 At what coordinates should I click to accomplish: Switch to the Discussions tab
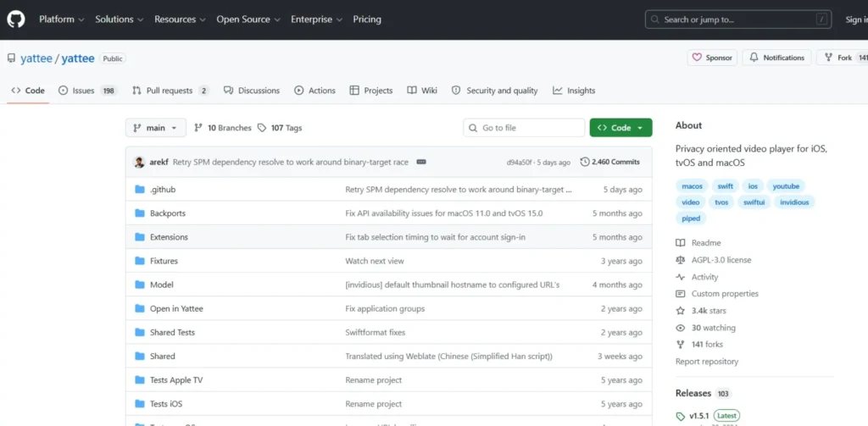[251, 90]
